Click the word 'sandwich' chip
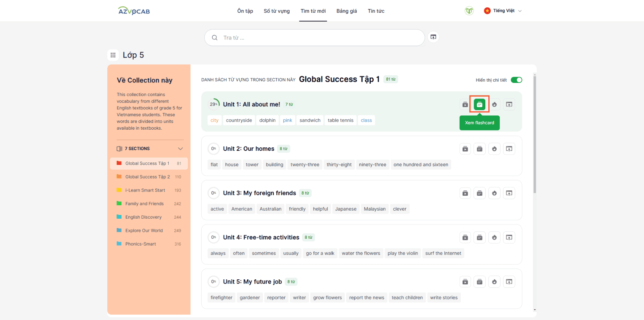 [x=310, y=120]
